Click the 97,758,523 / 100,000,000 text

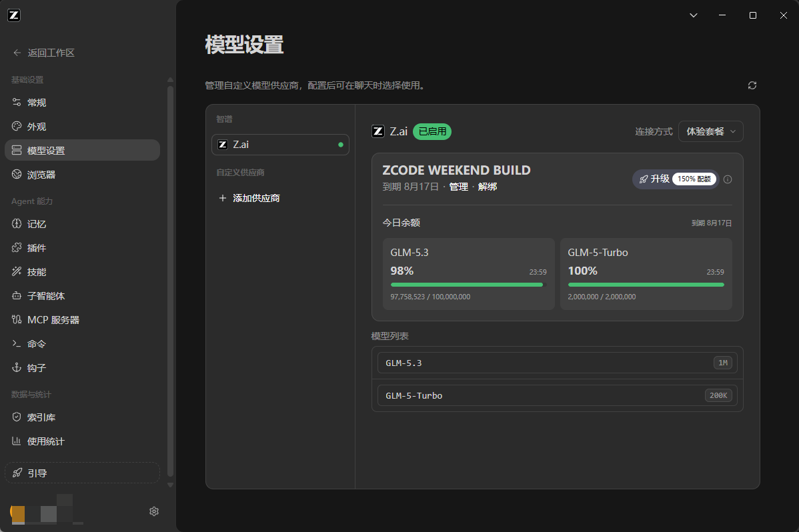(430, 297)
